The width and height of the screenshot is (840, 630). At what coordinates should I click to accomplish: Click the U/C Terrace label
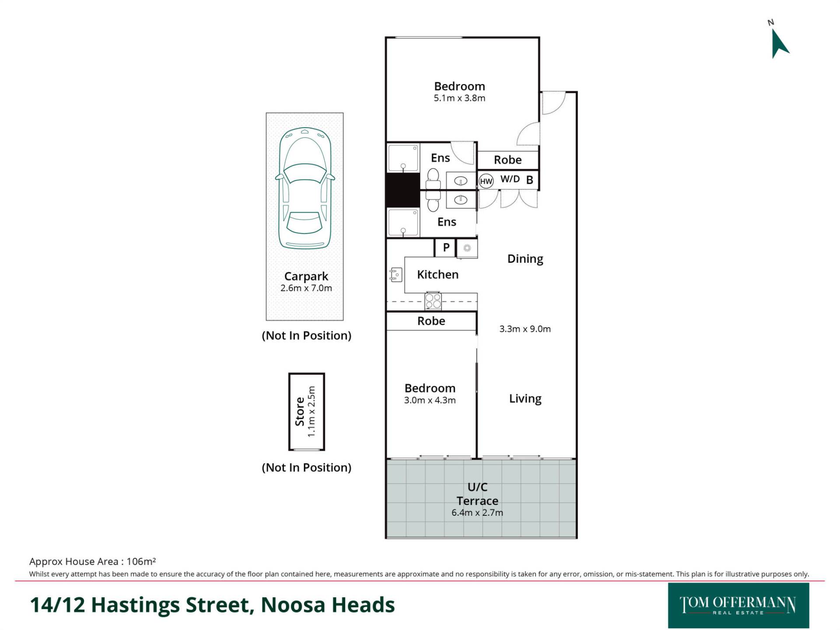477,494
